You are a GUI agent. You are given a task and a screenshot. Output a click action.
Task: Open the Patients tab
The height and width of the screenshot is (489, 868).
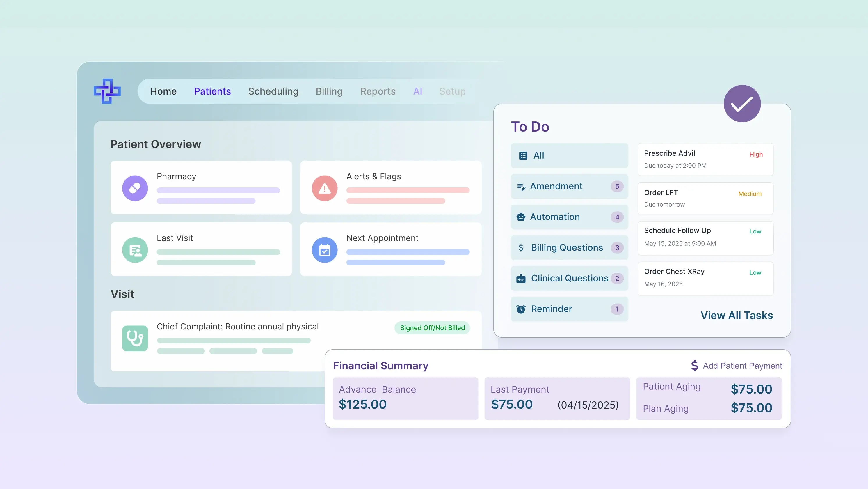point(212,91)
